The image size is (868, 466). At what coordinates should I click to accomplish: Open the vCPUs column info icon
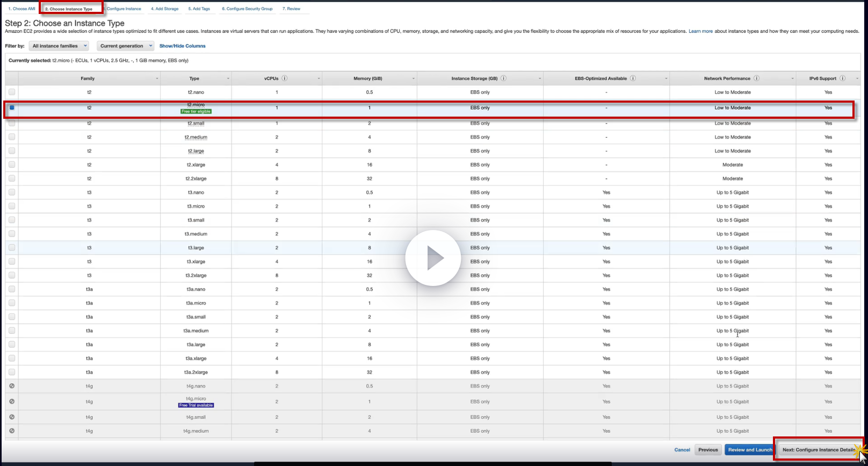coord(285,78)
